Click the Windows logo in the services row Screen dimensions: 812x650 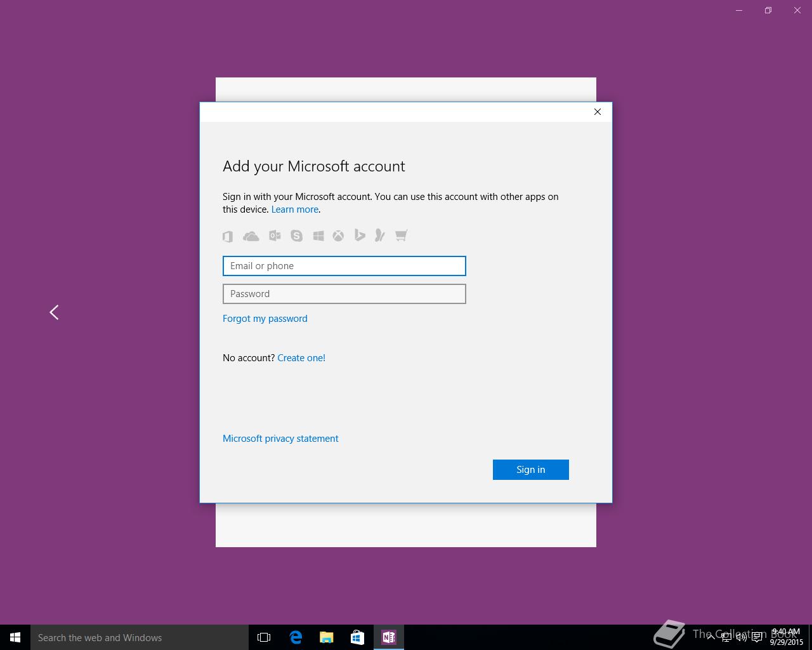click(318, 236)
